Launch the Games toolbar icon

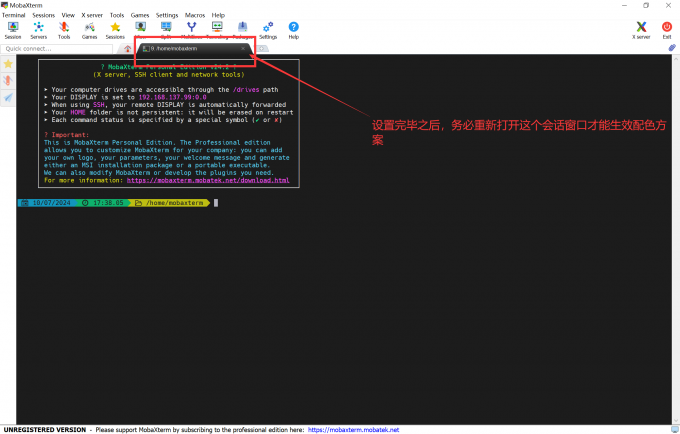pyautogui.click(x=89, y=30)
